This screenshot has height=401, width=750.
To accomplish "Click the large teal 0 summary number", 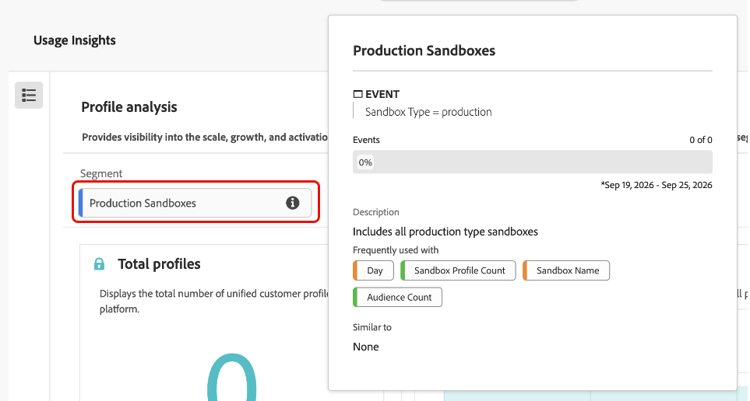I will 232,378.
